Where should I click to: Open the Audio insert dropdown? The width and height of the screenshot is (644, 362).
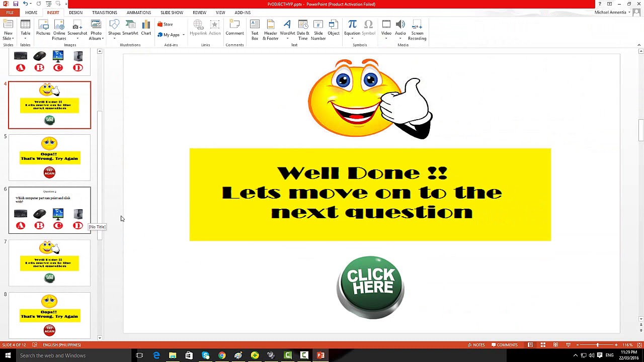[400, 38]
